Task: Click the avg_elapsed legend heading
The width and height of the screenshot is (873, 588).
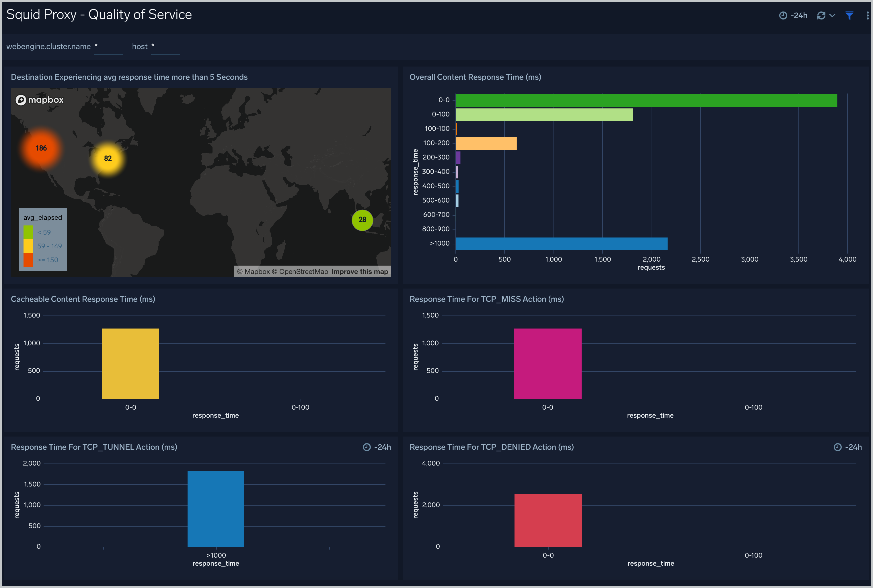Action: pyautogui.click(x=43, y=217)
